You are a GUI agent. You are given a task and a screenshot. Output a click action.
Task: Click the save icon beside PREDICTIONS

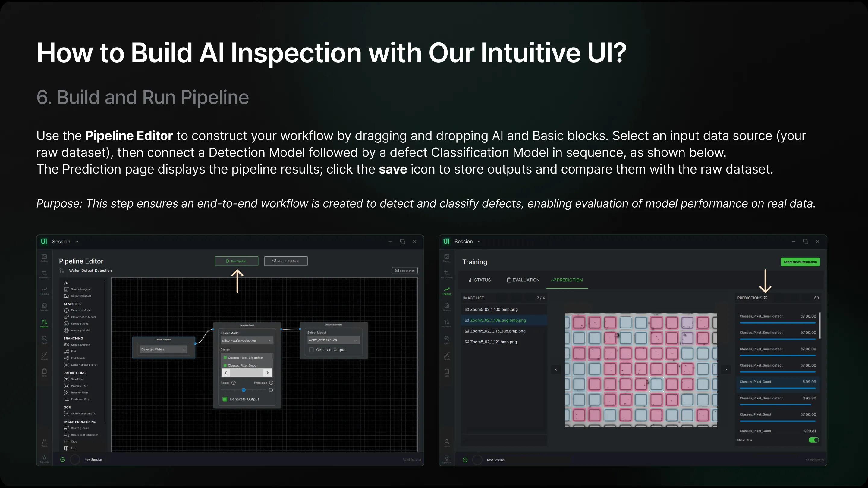coord(765,298)
